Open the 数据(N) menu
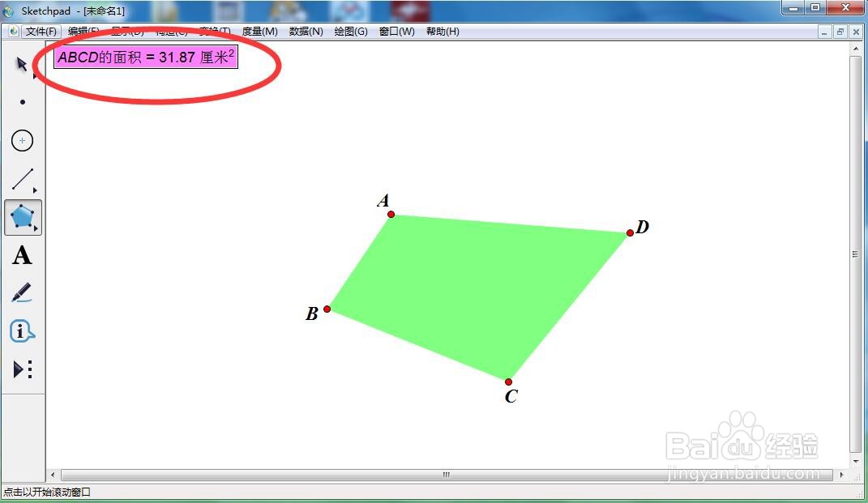Viewport: 868px width, 503px height. pos(306,32)
